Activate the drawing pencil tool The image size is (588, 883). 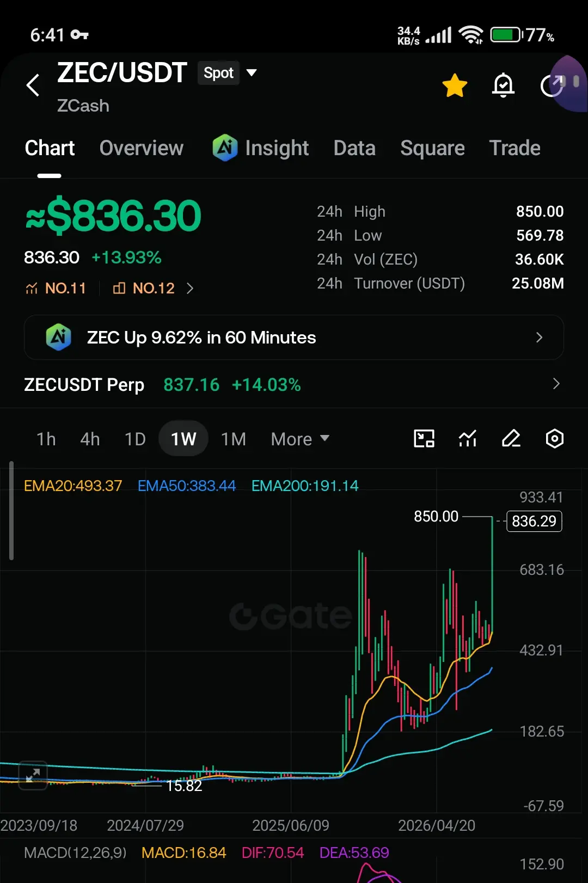(x=511, y=438)
